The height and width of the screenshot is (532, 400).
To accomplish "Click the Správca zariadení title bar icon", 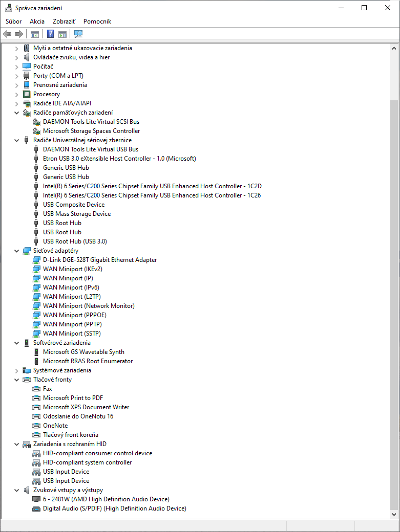I will 9,8.
